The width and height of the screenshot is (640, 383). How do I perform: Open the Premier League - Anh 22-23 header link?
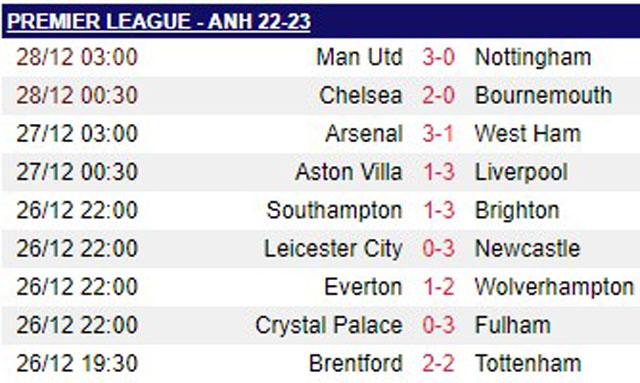(x=159, y=21)
